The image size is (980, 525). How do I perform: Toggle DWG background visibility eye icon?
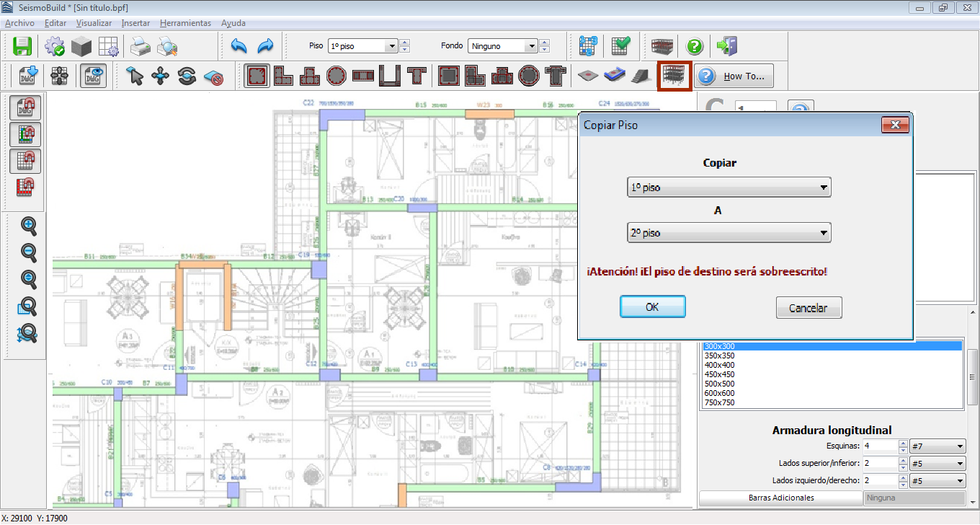94,76
